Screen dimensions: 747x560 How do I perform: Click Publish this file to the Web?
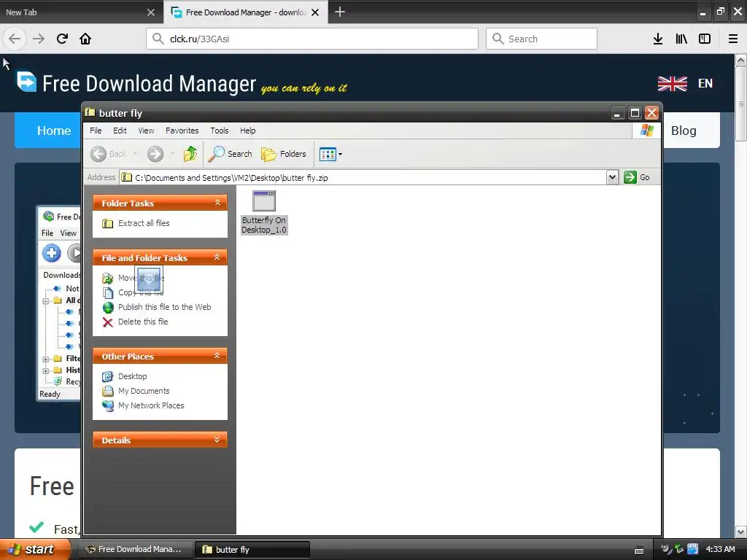164,307
